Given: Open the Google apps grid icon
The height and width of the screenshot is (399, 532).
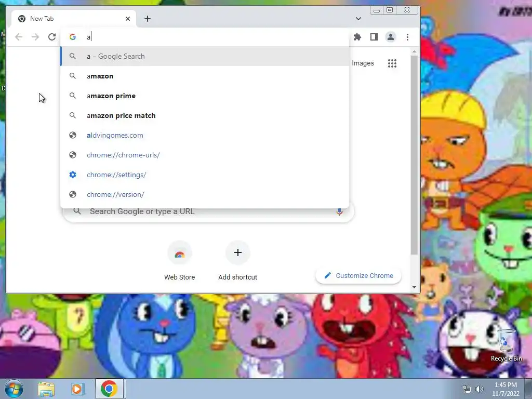Looking at the screenshot, I should [392, 63].
